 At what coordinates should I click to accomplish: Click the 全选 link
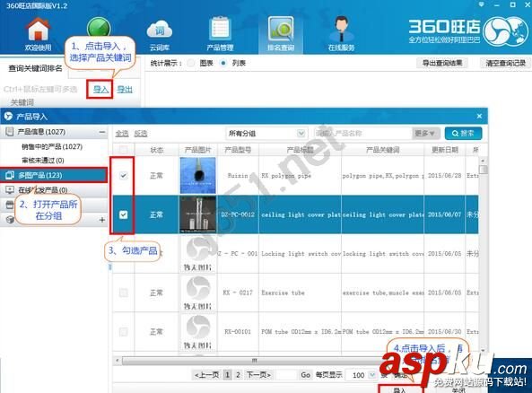click(122, 134)
